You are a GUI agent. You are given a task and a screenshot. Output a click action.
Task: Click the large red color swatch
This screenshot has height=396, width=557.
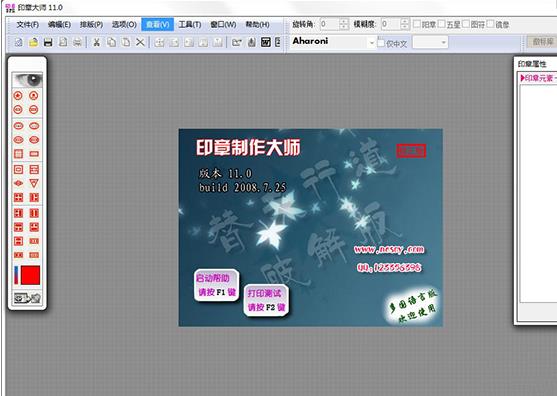coord(31,275)
